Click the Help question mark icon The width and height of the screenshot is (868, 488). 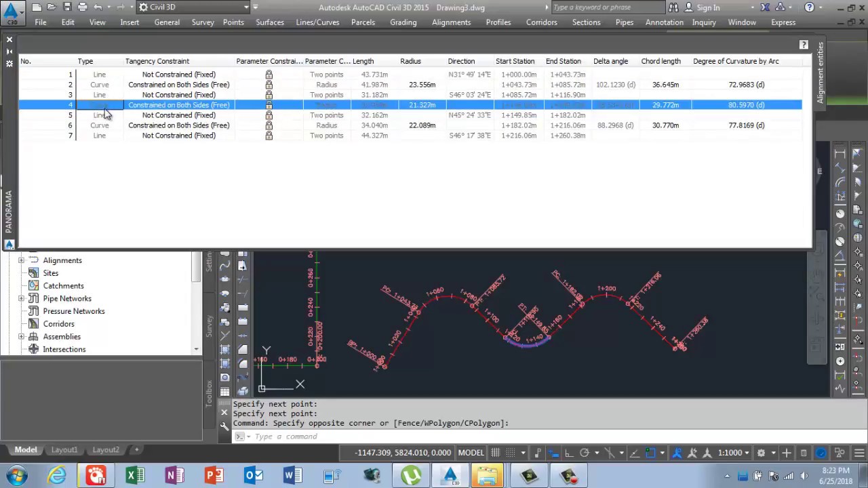coord(809,7)
